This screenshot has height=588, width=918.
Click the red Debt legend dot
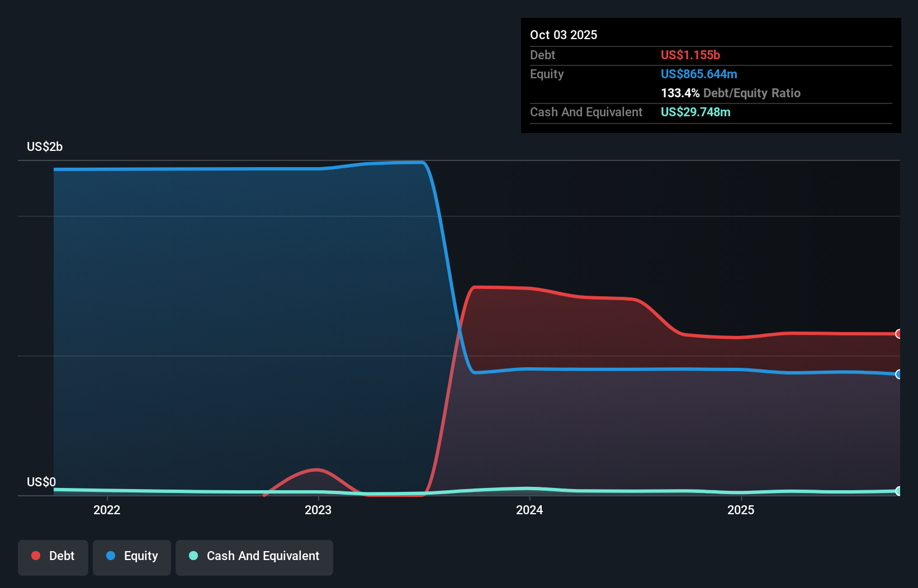36,556
